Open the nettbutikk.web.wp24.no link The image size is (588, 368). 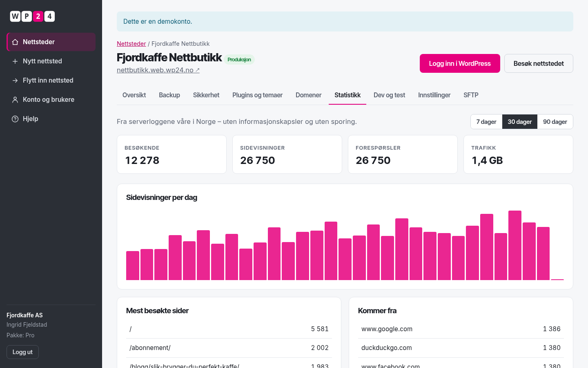coord(158,70)
